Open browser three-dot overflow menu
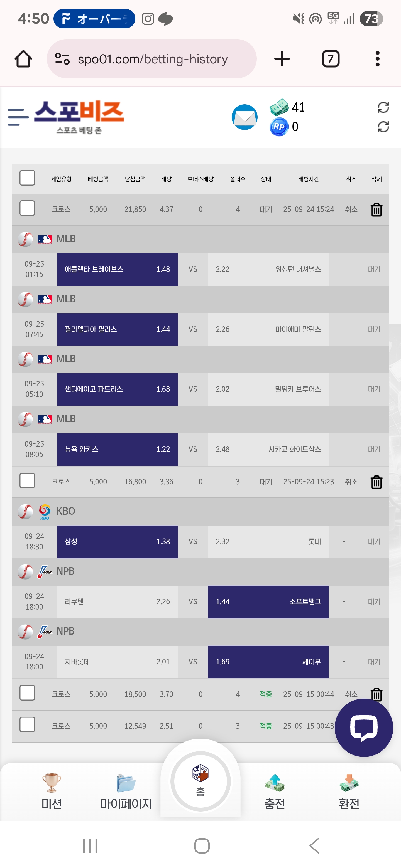Viewport: 401px width, 868px height. [x=377, y=59]
